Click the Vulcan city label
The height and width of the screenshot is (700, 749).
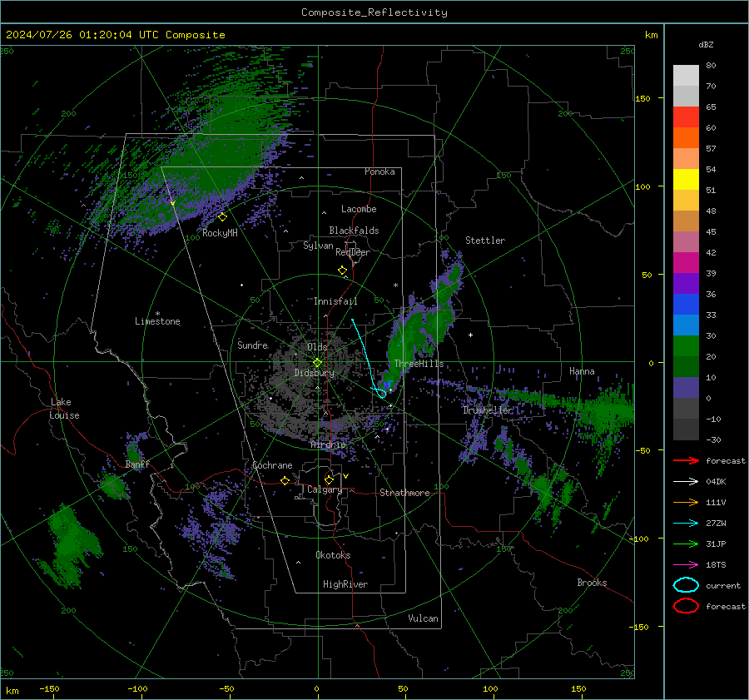click(x=423, y=618)
